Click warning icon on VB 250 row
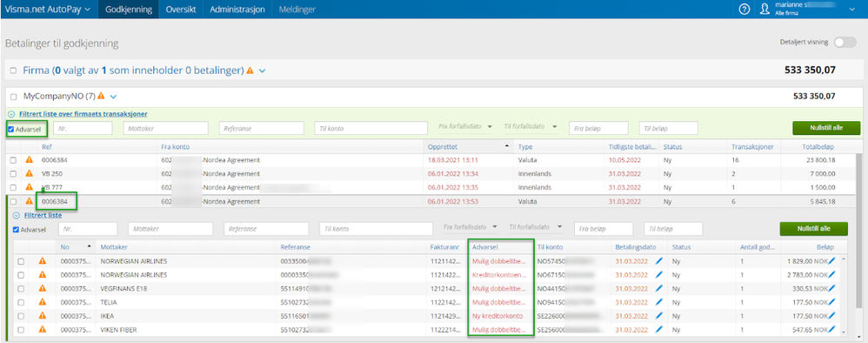Screen dimensions: 868x343 click(x=30, y=173)
